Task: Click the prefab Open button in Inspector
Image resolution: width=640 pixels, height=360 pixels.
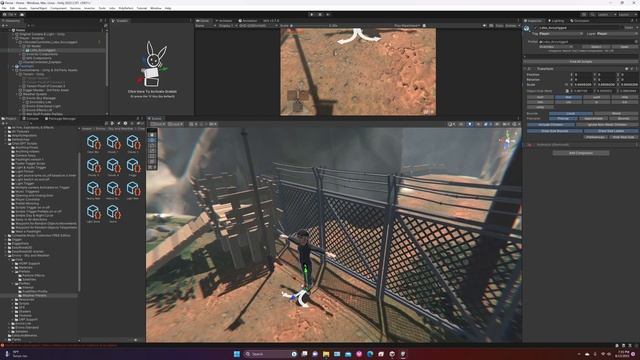Action: tap(624, 47)
